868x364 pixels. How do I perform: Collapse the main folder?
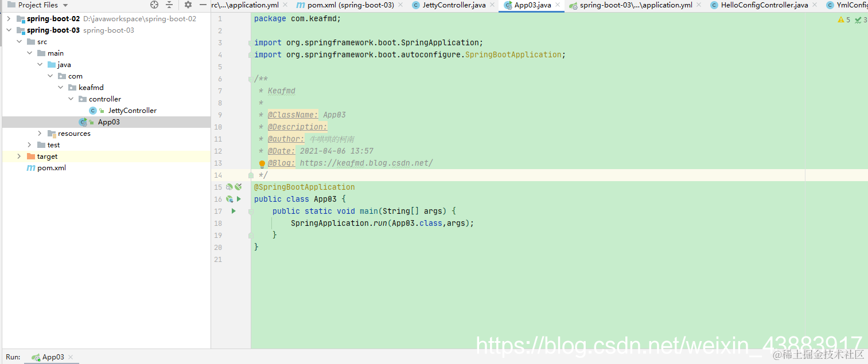(29, 53)
